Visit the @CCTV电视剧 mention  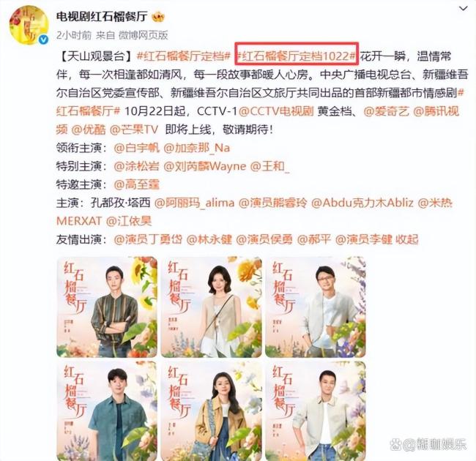[x=276, y=111]
